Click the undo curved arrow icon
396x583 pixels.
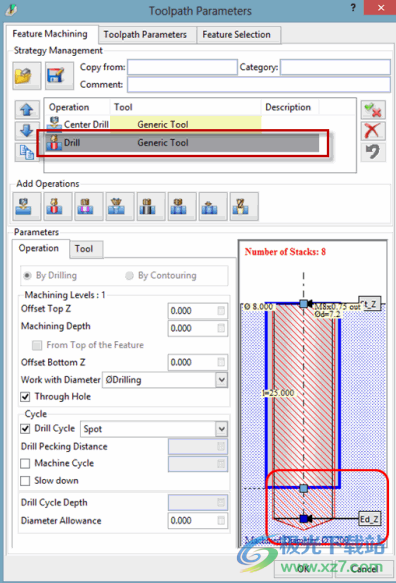pyautogui.click(x=373, y=152)
